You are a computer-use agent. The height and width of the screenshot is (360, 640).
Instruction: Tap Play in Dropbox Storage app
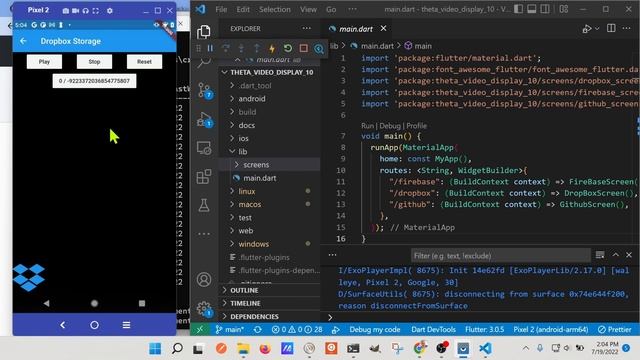(44, 62)
